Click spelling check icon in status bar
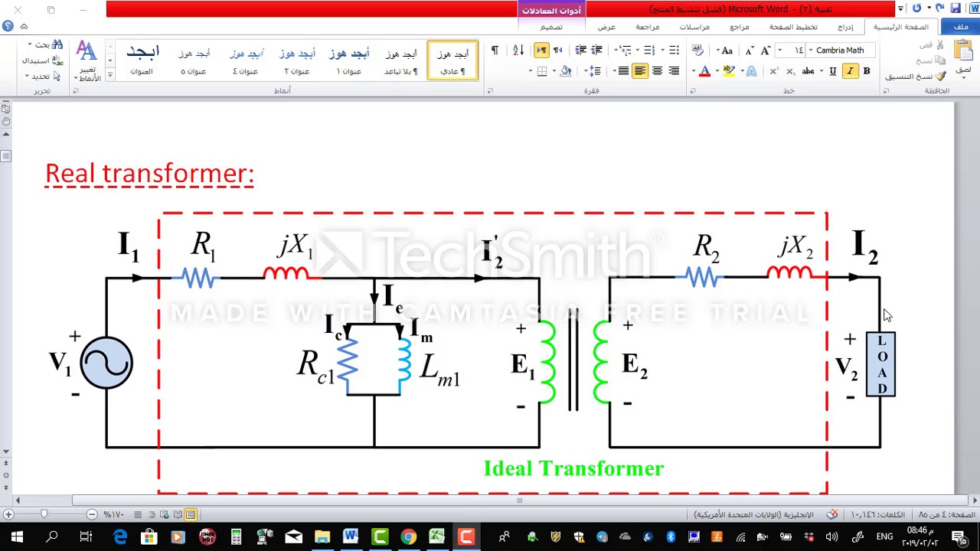 click(832, 514)
